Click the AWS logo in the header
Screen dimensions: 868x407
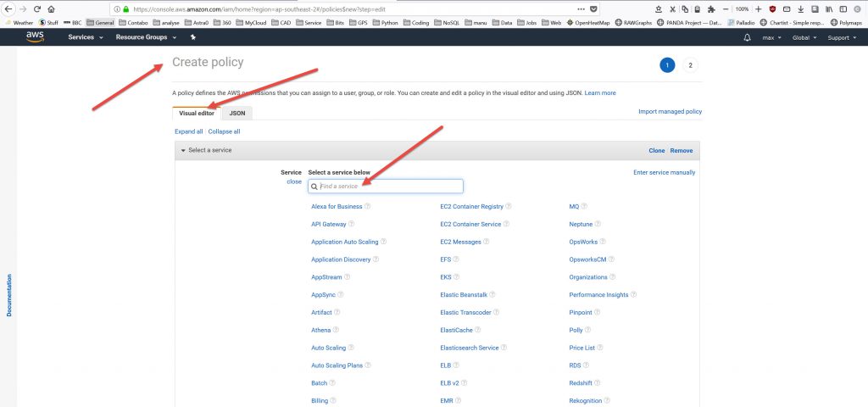pyautogui.click(x=36, y=37)
